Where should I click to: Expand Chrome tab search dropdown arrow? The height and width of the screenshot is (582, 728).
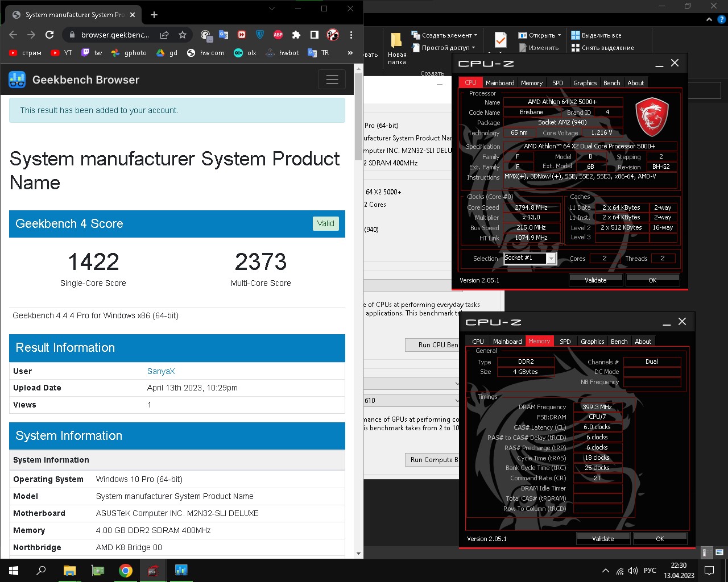tap(272, 9)
